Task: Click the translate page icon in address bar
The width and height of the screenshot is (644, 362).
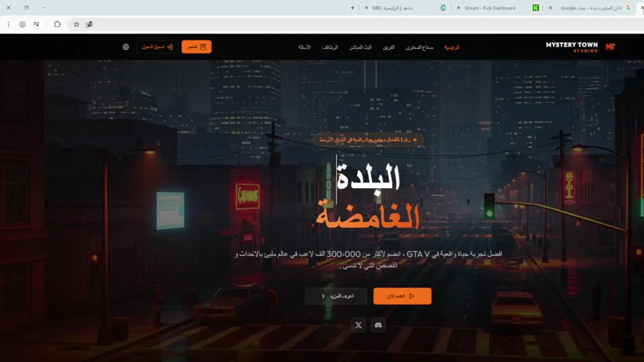Action: 89,24
